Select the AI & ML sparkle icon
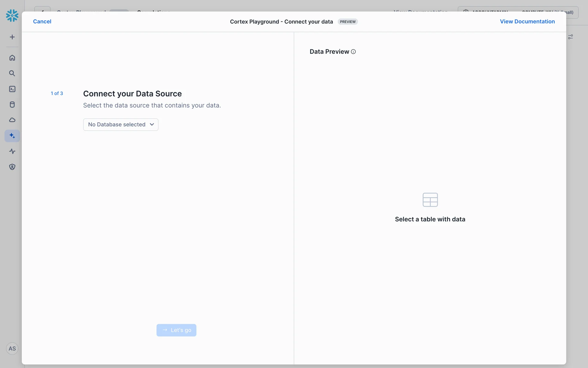Viewport: 588px width, 368px height. coord(12,136)
